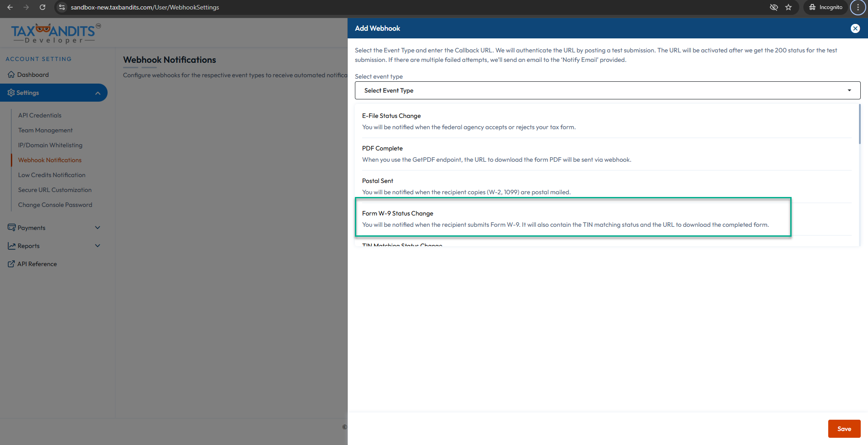Click the Incognito indicator
868x445 pixels.
826,7
